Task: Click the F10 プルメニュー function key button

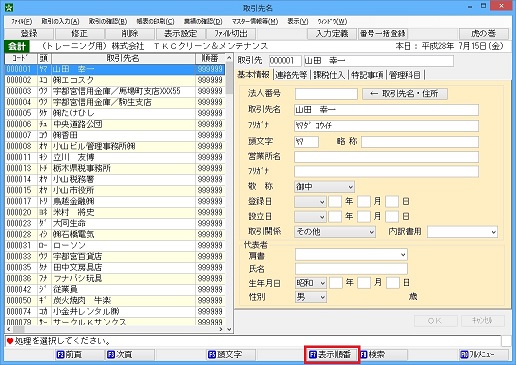Action: pos(484,354)
